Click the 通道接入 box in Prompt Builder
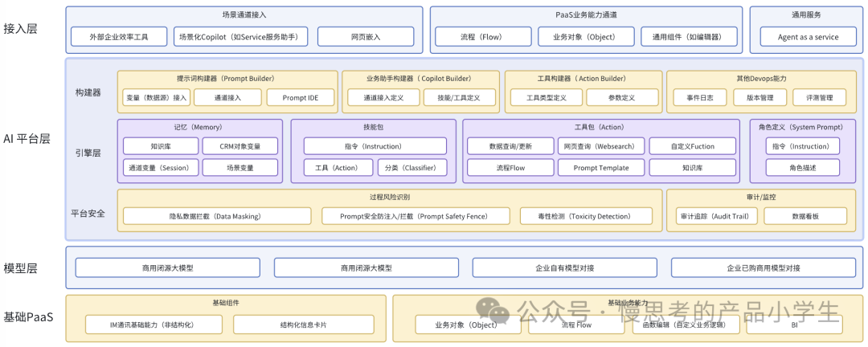868x347 pixels. point(228,98)
